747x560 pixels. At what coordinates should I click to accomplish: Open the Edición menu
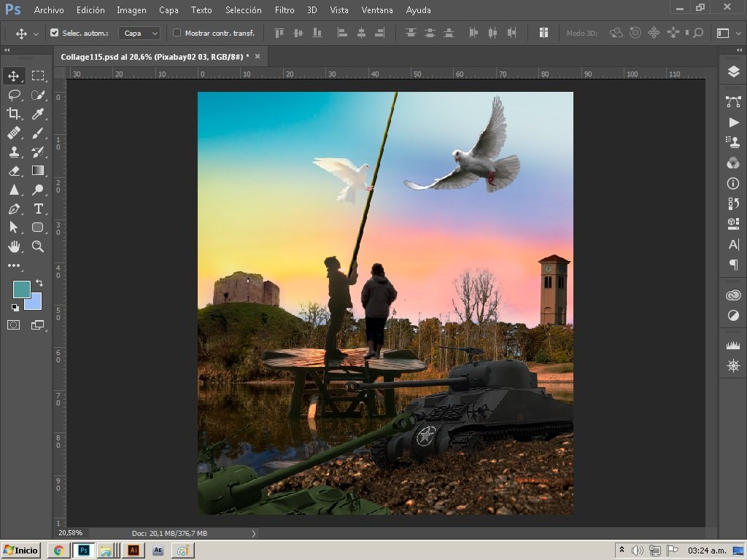[90, 10]
